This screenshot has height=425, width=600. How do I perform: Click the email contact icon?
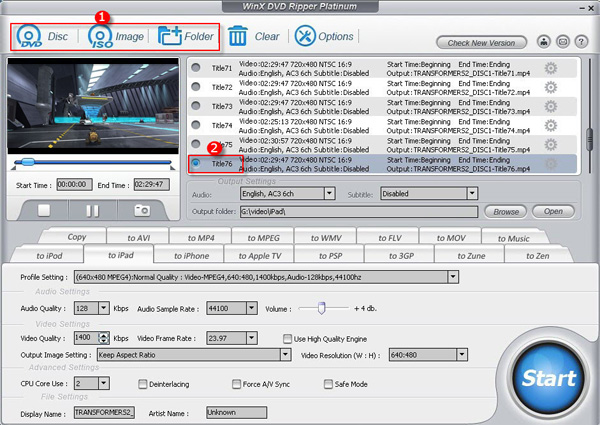pyautogui.click(x=562, y=41)
